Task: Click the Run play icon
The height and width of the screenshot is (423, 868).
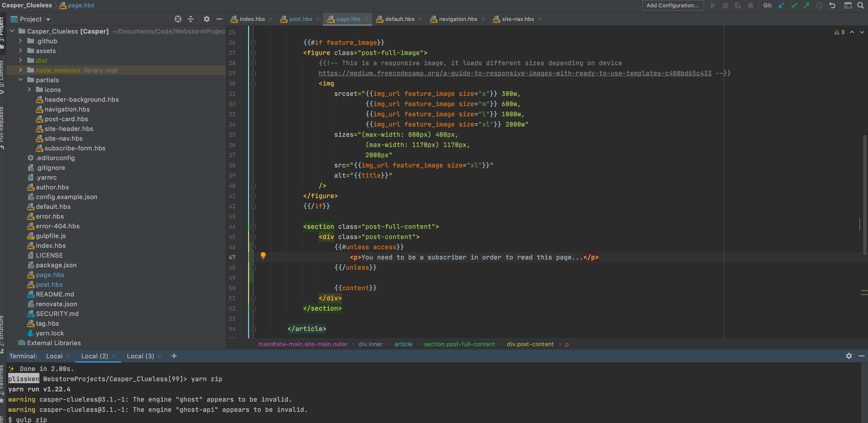Action: 713,6
